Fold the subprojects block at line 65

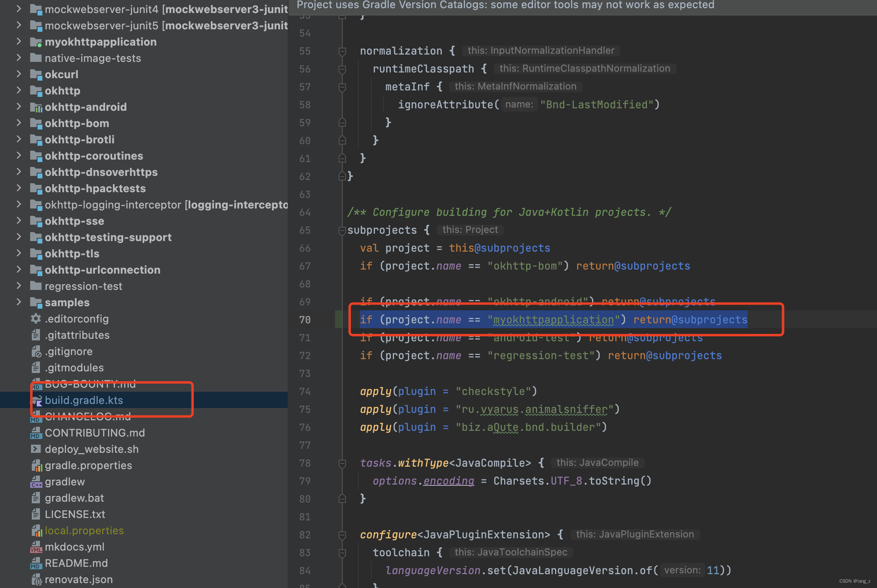click(x=342, y=230)
